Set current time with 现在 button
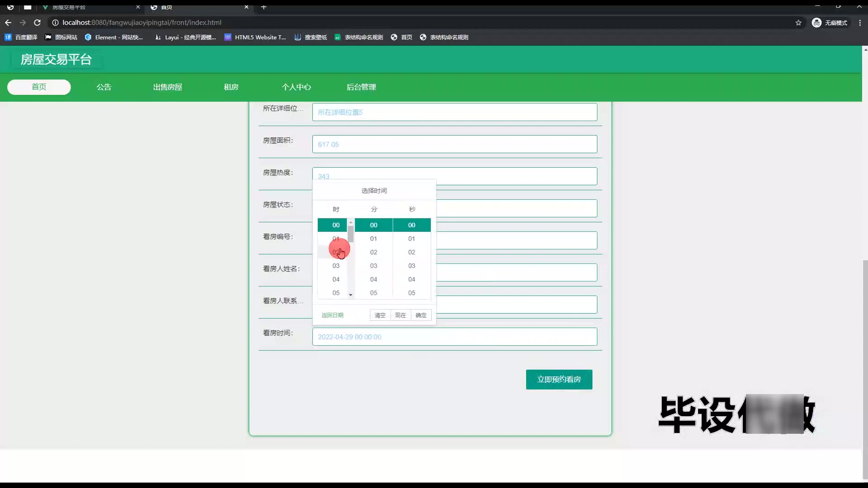Image resolution: width=868 pixels, height=488 pixels. [401, 315]
